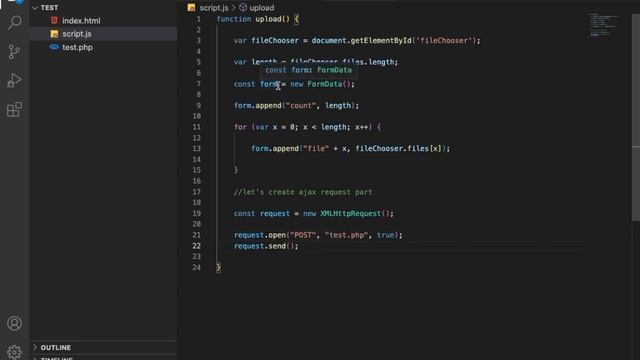Click 'x++' in the for loop
The height and width of the screenshot is (360, 640).
[362, 127]
